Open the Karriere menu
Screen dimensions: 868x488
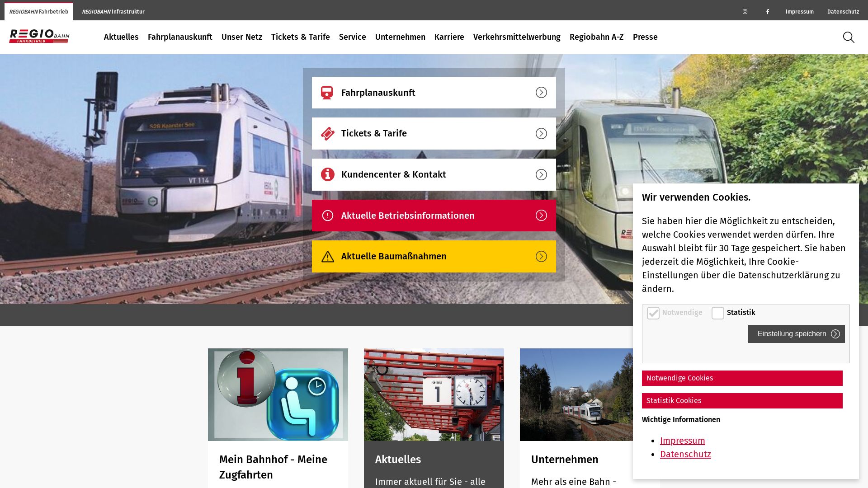pyautogui.click(x=449, y=37)
